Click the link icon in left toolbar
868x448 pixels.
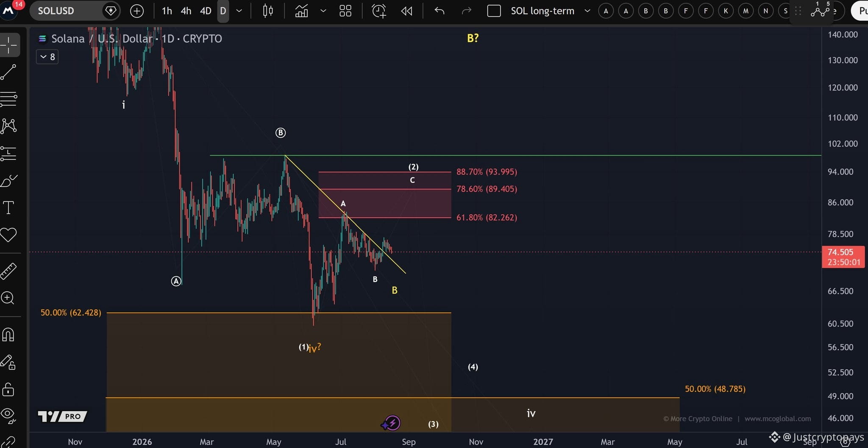8,442
